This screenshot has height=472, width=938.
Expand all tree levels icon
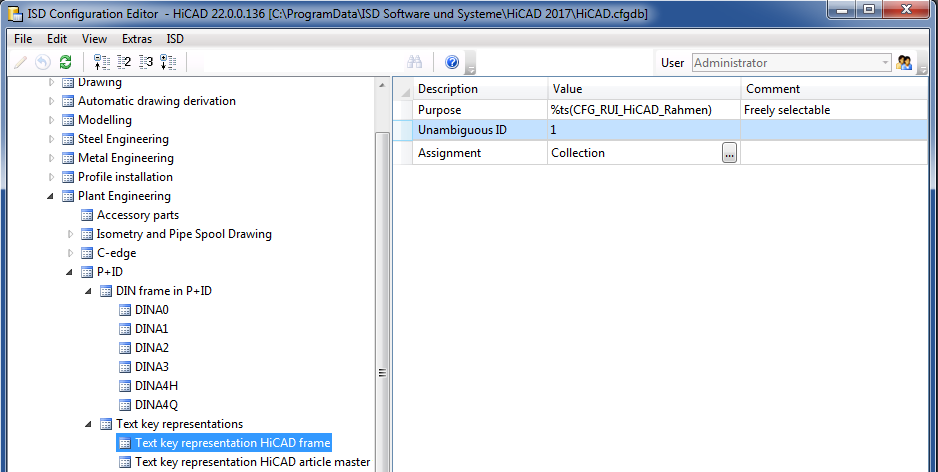[168, 62]
